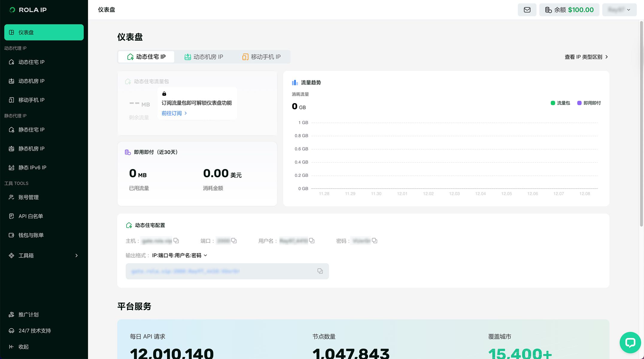Toggle the 流量包 legend series in chart
644x359 pixels.
point(560,103)
